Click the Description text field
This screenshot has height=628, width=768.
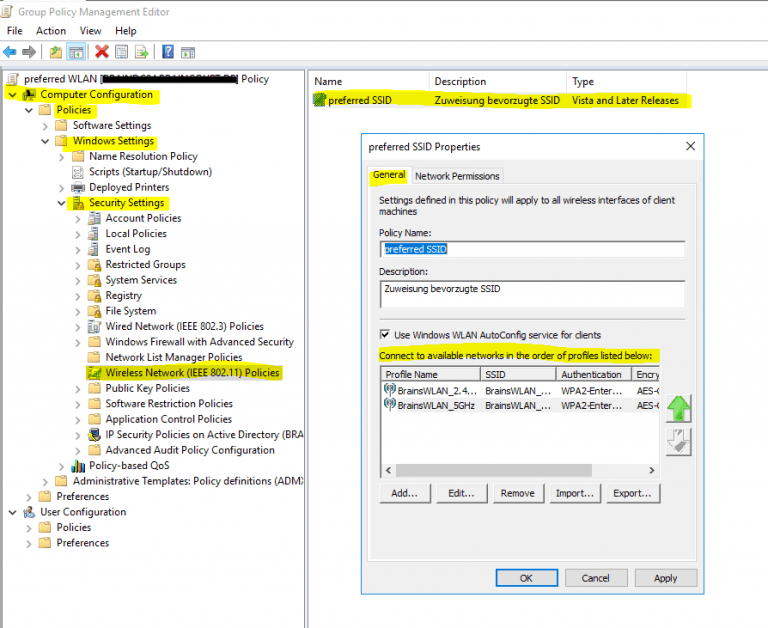[x=532, y=294]
